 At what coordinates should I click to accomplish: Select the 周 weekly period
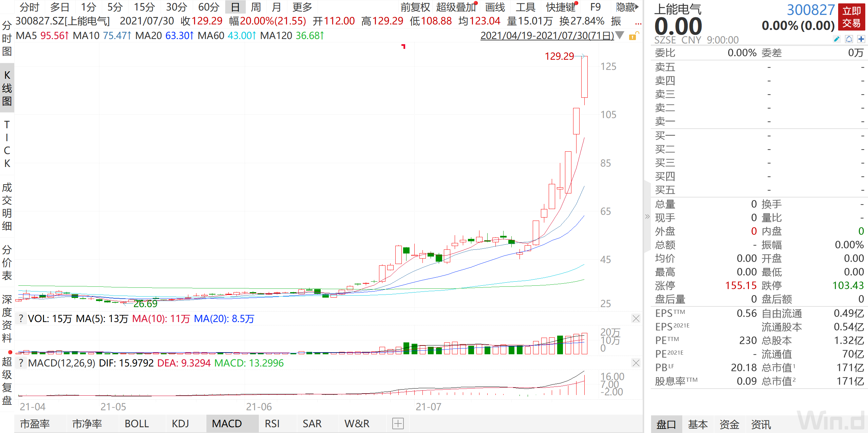(256, 7)
